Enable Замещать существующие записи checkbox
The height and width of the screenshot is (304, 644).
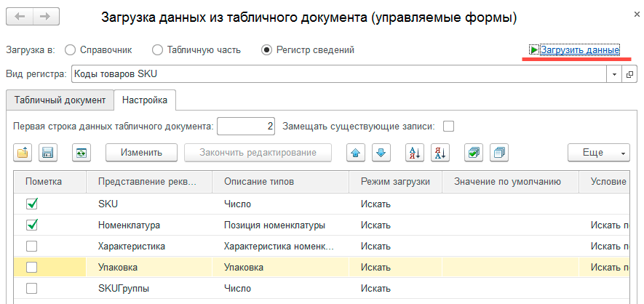449,126
